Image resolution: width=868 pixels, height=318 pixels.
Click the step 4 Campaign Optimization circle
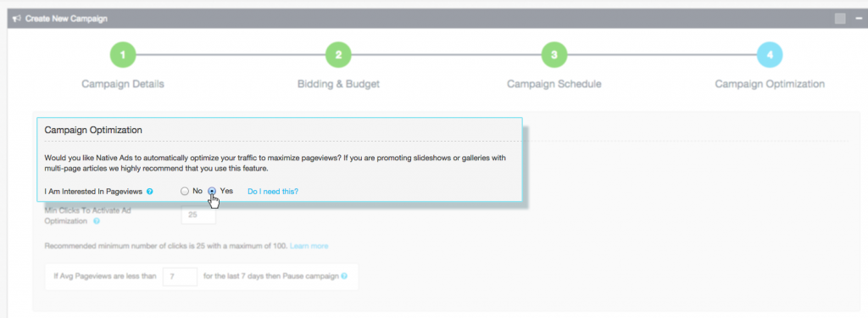click(x=770, y=55)
